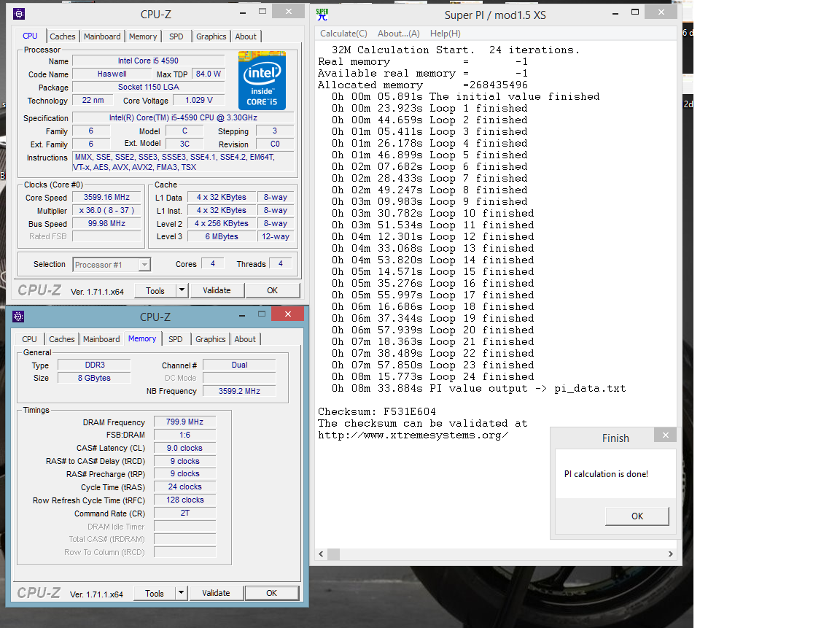Click the horizontal scrollbar right arrow in Super PI
The image size is (840, 628).
(x=671, y=554)
